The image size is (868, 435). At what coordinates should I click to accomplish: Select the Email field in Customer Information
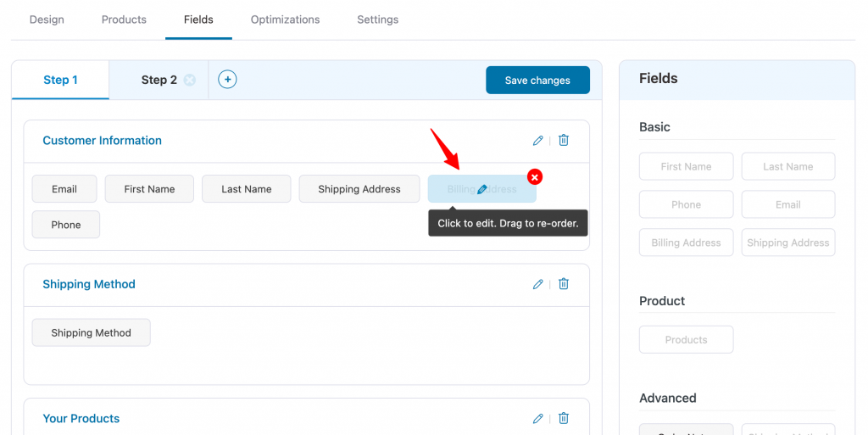64,189
